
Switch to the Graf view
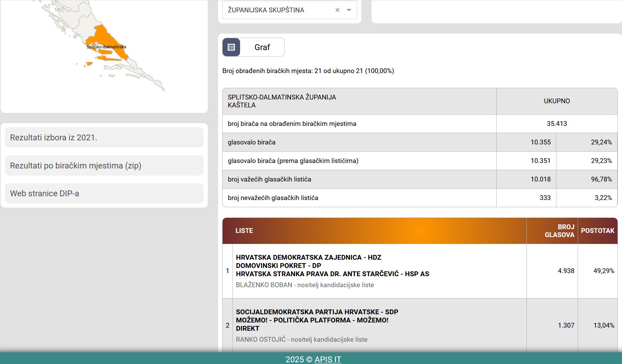click(x=262, y=47)
